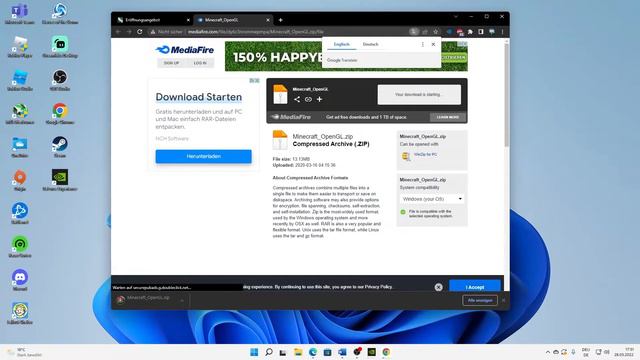
Task: Expand the system tray hidden icons chevron
Action: [547, 352]
